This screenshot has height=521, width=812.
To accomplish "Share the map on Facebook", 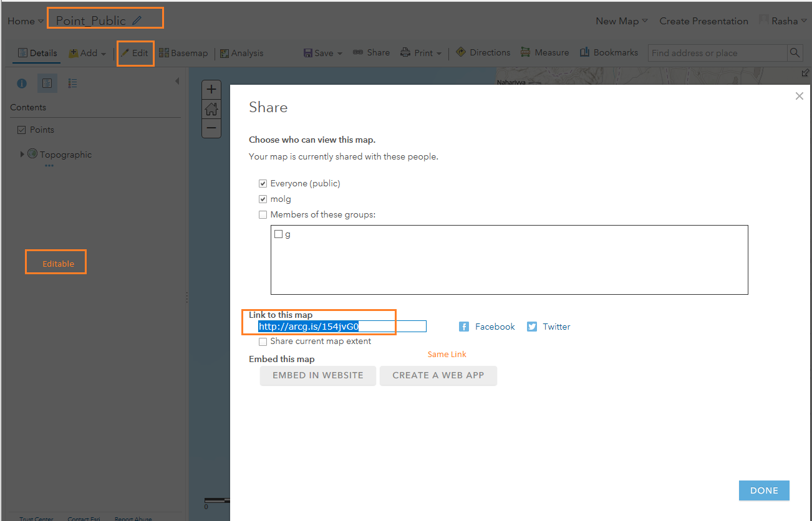I will pos(487,327).
